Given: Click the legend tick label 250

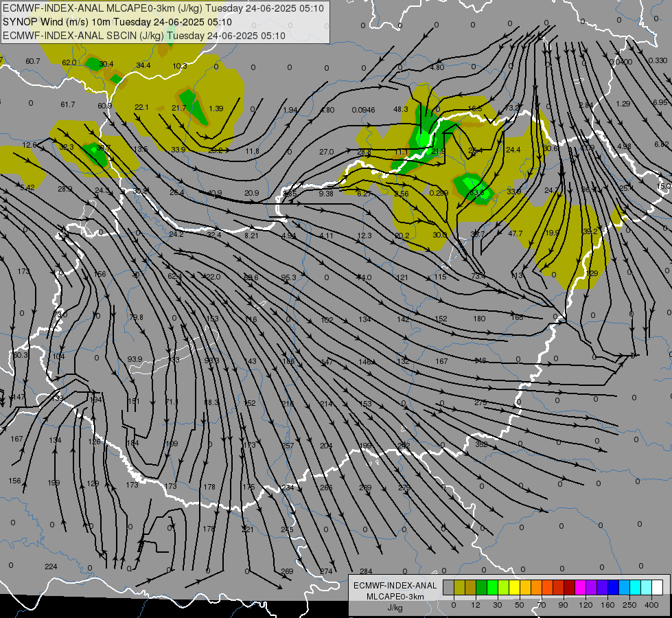Looking at the screenshot, I should coord(629,605).
